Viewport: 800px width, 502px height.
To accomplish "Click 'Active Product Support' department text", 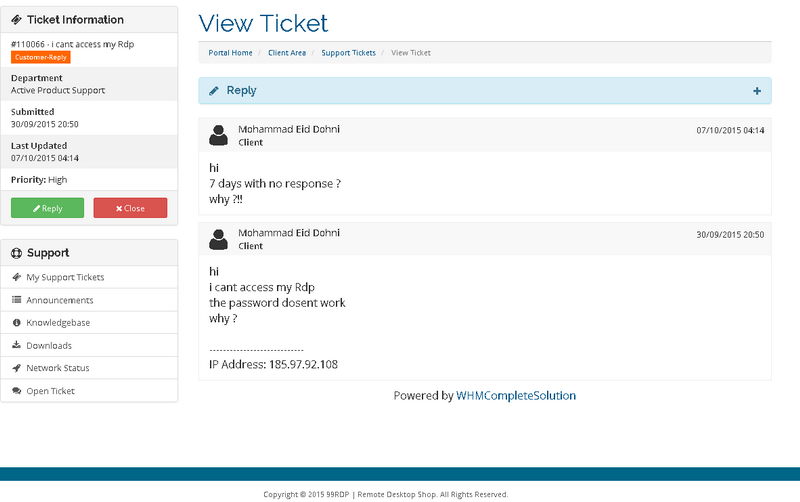I will pos(58,90).
